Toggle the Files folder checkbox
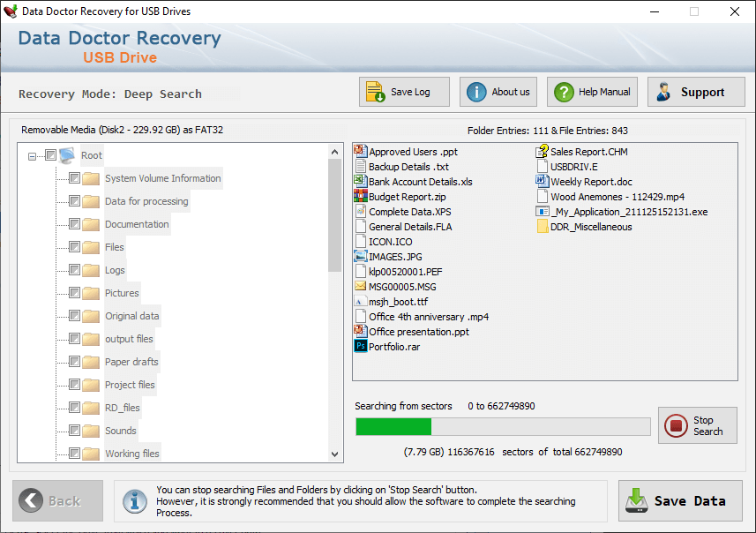Image resolution: width=756 pixels, height=533 pixels. point(74,247)
